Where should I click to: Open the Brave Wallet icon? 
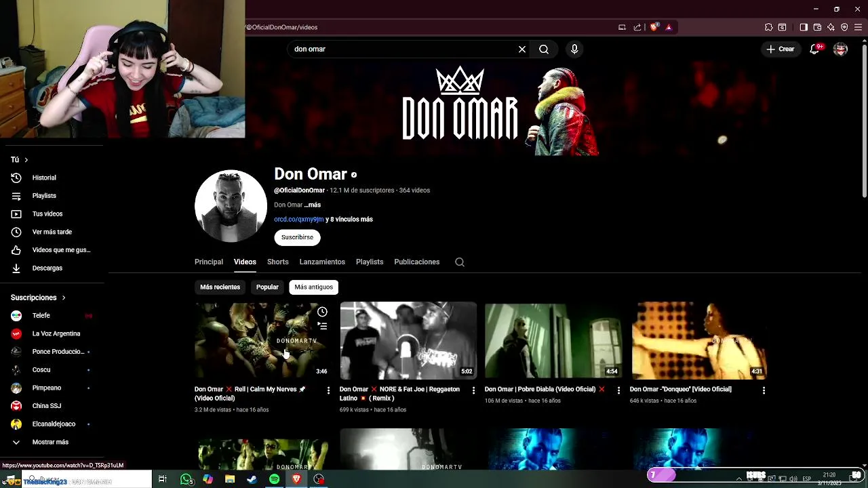(x=817, y=27)
